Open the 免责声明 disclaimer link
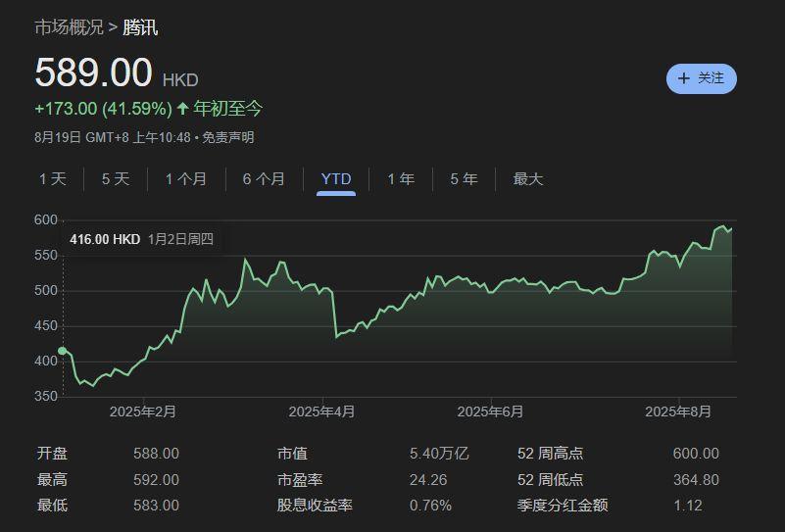The height and width of the screenshot is (532, 785). (x=227, y=137)
